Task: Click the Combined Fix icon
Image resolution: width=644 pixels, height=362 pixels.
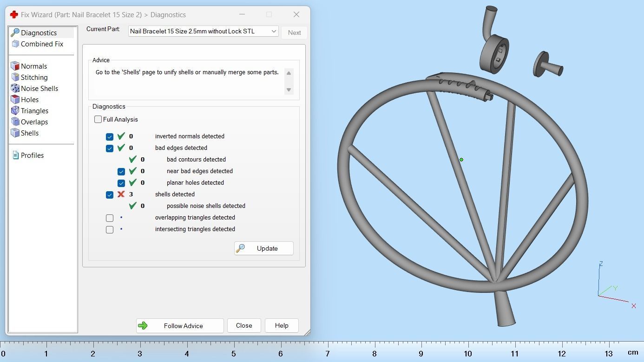Action: pyautogui.click(x=15, y=44)
